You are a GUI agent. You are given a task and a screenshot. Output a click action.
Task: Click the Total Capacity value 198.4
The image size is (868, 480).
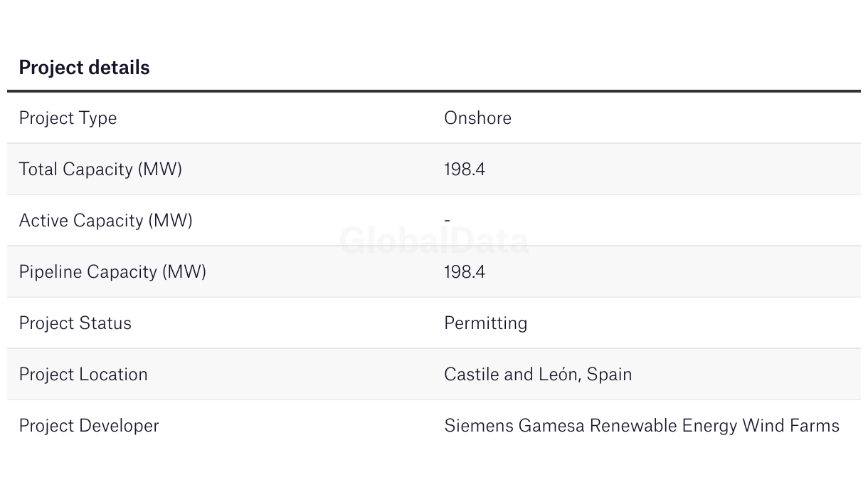coord(465,169)
